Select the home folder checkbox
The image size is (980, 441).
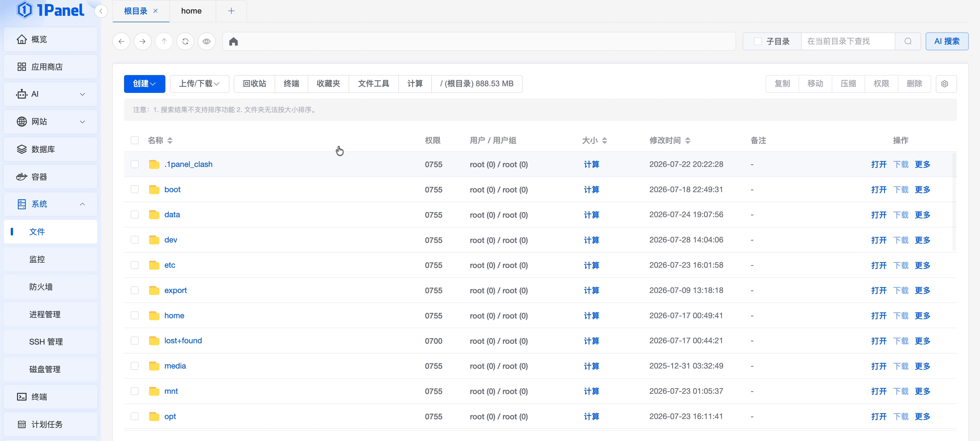pos(135,315)
